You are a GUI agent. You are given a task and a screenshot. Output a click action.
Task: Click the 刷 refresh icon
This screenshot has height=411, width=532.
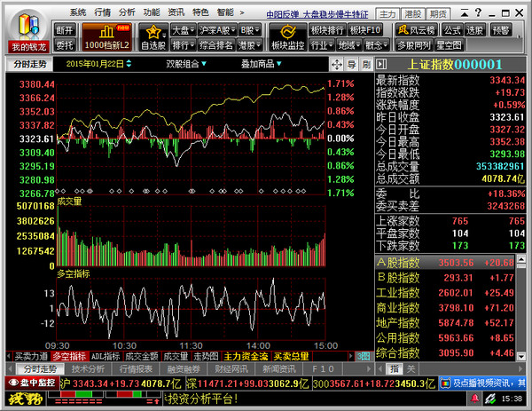pos(368,64)
